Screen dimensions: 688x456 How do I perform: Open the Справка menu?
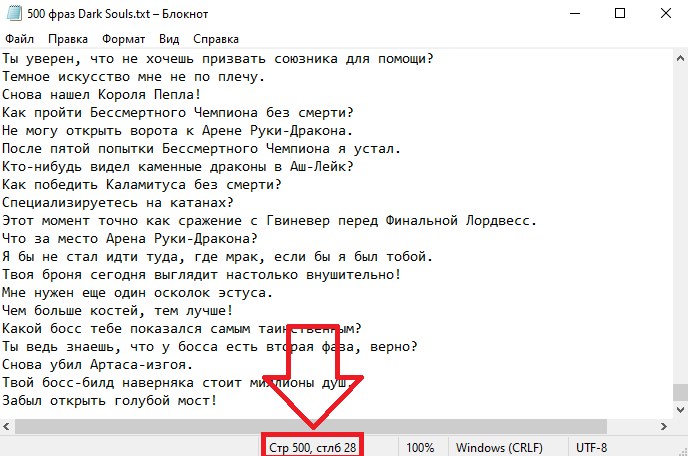215,39
